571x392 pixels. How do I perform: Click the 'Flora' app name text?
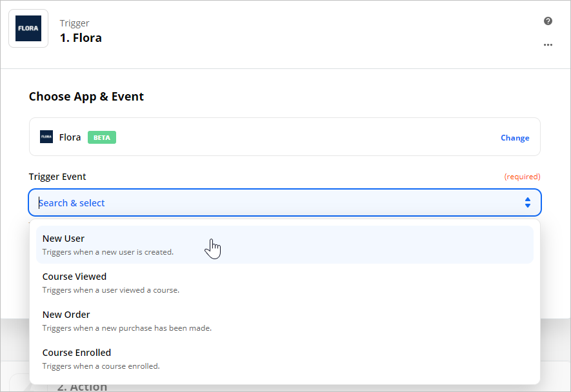70,137
